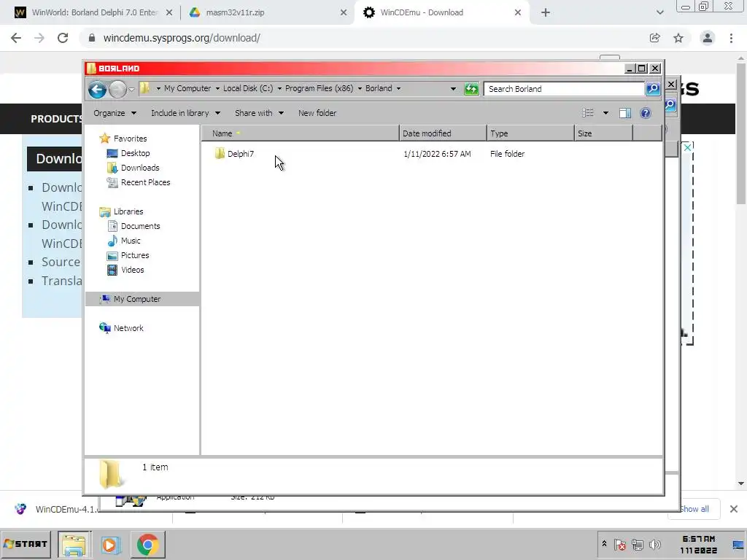Bookmark this page with star icon
Image resolution: width=747 pixels, height=560 pixels.
pos(678,38)
